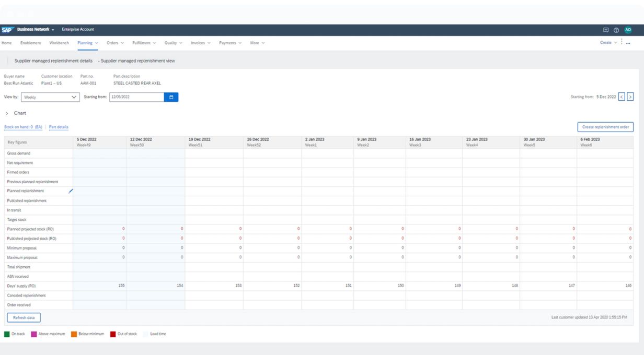Image resolution: width=644 pixels, height=355 pixels.
Task: Open the help question mark icon
Action: tap(616, 30)
